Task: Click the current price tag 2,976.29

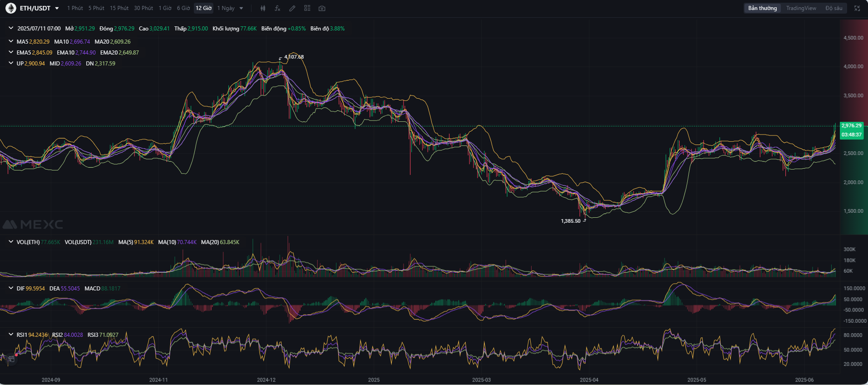Action: (851, 125)
